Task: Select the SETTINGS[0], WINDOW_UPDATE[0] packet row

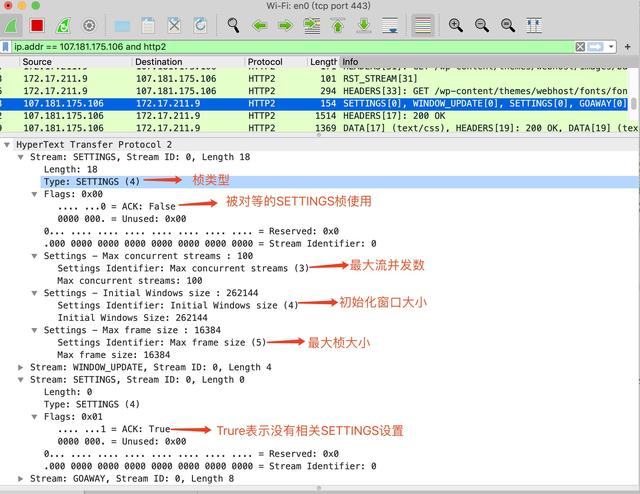Action: coord(313,103)
